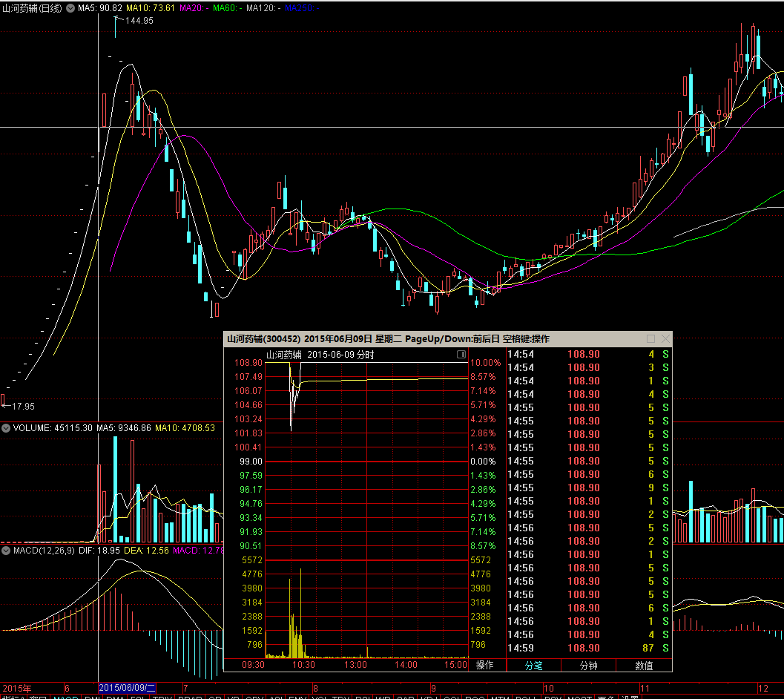784x699 pixels.
Task: Click the 2015年 label on the time axis
Action: [x=17, y=688]
